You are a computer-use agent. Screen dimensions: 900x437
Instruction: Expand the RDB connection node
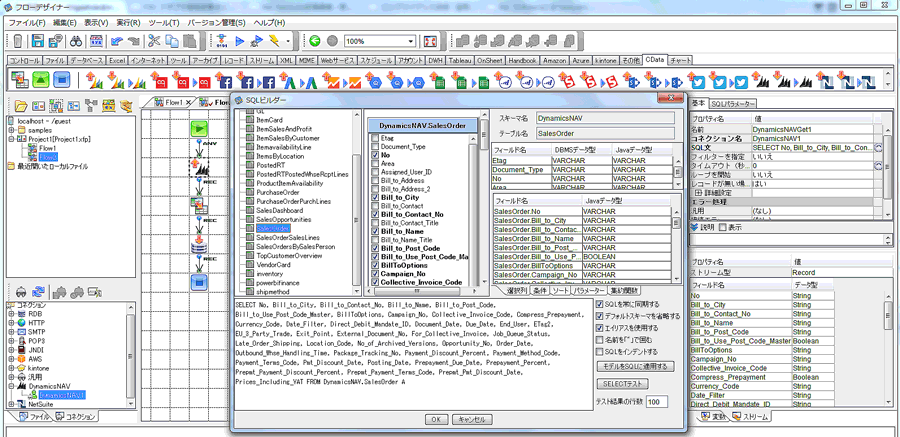11,314
